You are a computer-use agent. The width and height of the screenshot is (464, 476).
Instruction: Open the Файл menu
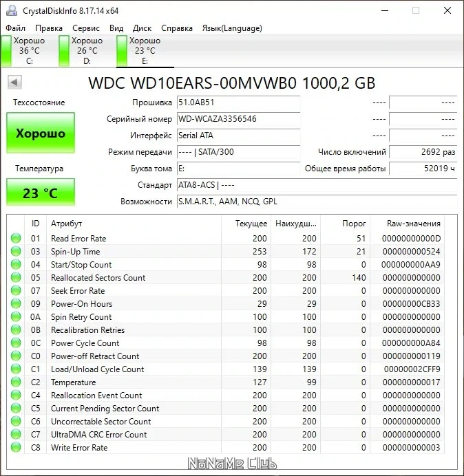[15, 28]
